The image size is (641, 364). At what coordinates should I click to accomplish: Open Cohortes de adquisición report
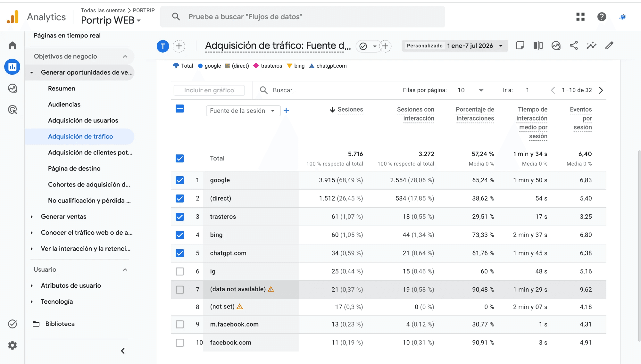89,185
